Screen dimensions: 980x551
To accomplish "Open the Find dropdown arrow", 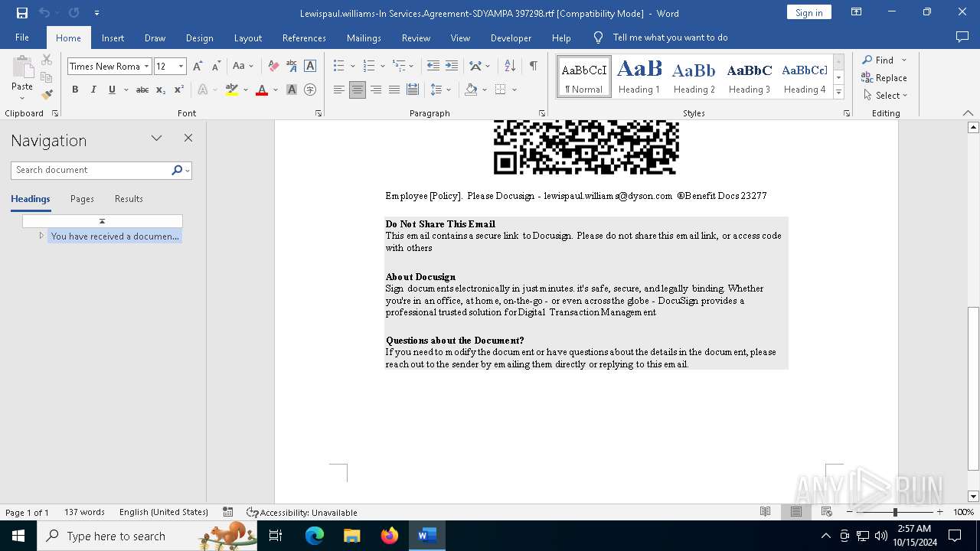I will (x=904, y=60).
